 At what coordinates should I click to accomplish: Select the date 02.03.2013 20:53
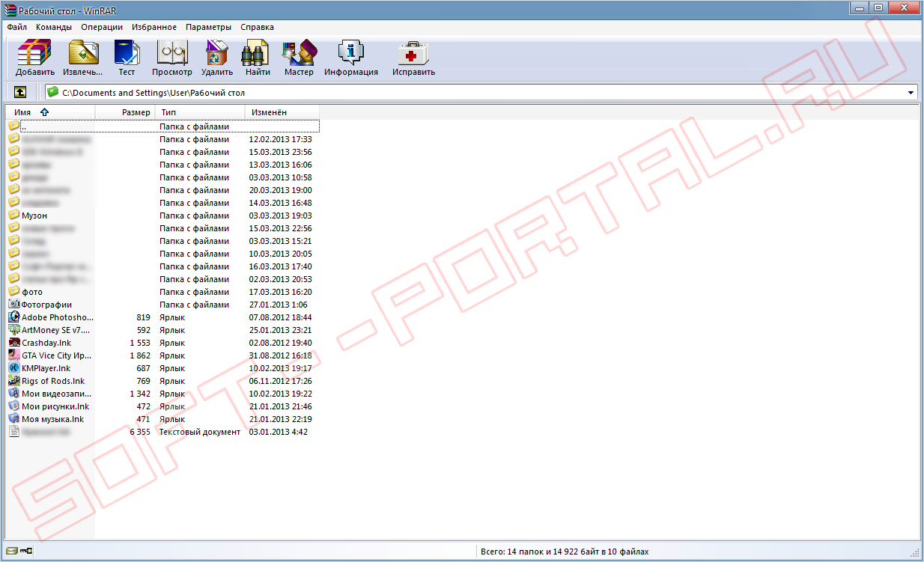[x=280, y=279]
